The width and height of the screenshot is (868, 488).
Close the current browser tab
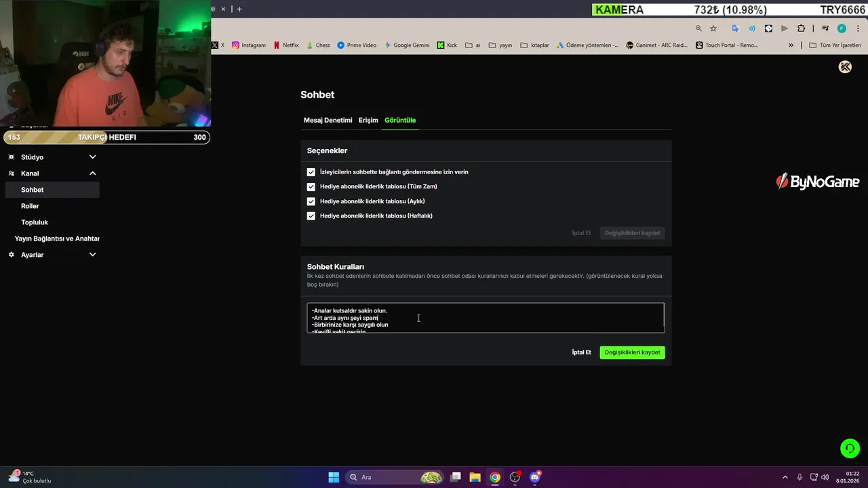(x=223, y=9)
